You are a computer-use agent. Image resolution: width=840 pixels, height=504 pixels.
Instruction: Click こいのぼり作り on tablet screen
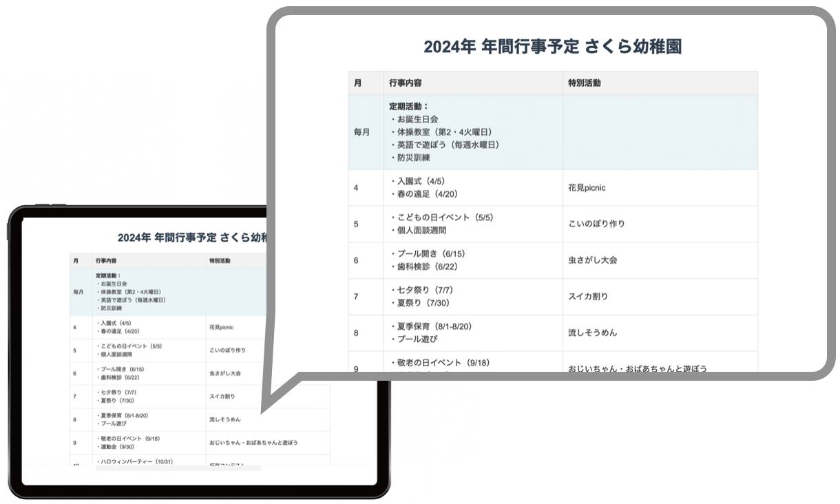point(227,350)
